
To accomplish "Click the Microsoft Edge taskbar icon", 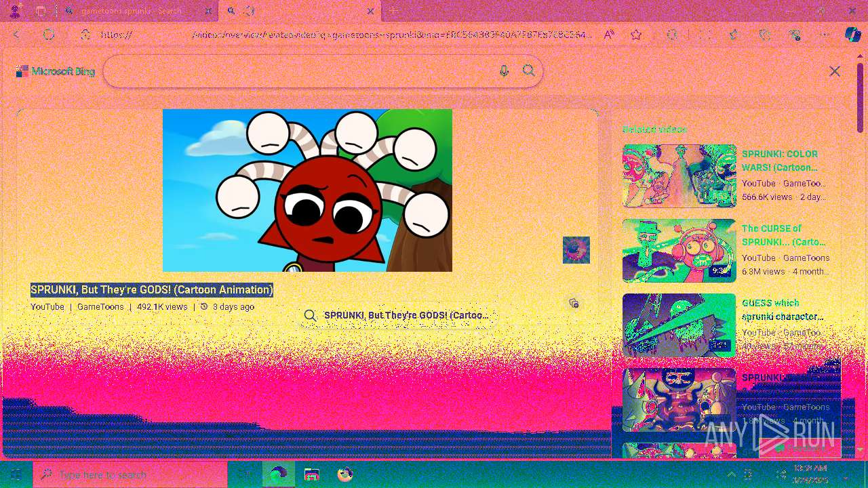I will pyautogui.click(x=279, y=474).
